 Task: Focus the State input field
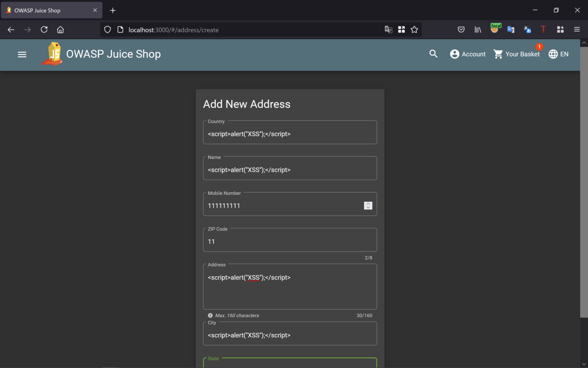pos(290,363)
